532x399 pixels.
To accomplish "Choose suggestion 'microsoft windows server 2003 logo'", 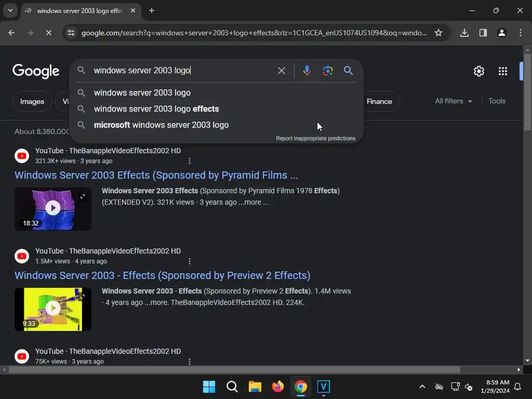I will 216,125.
